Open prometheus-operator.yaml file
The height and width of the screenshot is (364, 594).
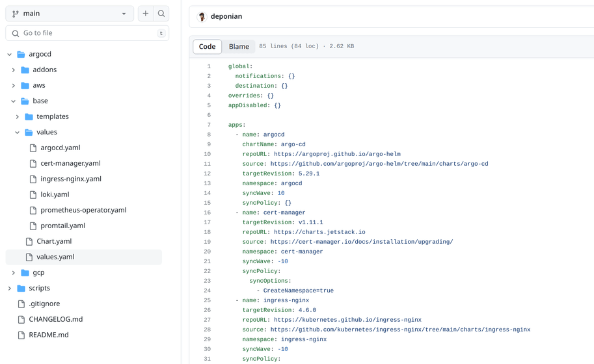(83, 210)
